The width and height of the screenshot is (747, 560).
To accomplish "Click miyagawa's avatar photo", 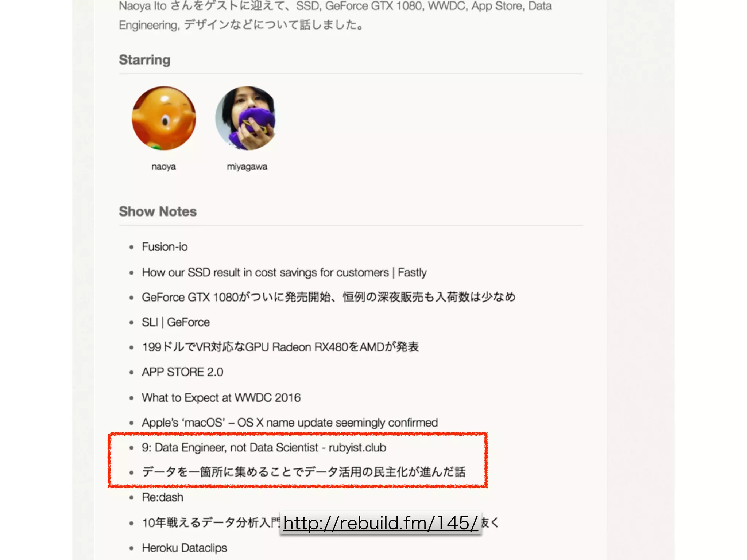I will (x=246, y=118).
